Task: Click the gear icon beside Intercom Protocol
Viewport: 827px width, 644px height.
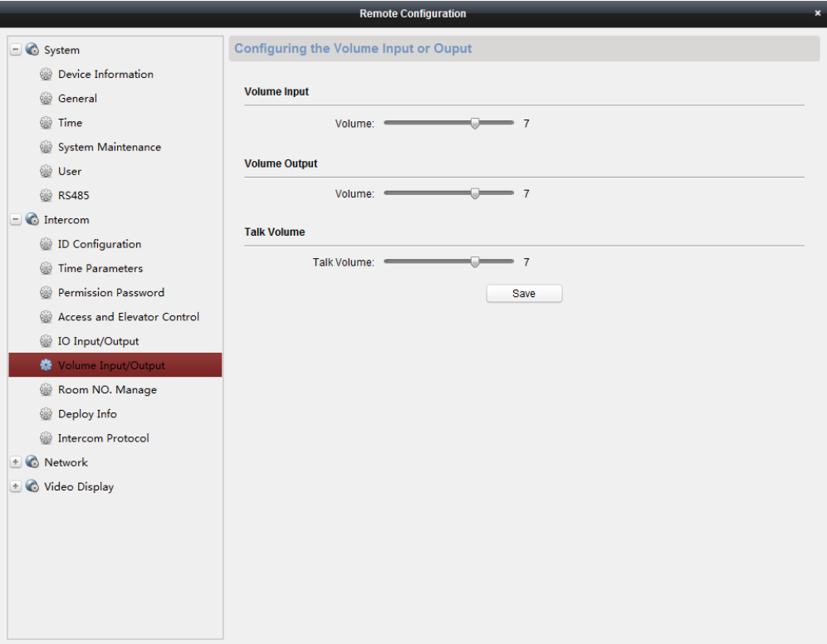Action: (x=46, y=438)
